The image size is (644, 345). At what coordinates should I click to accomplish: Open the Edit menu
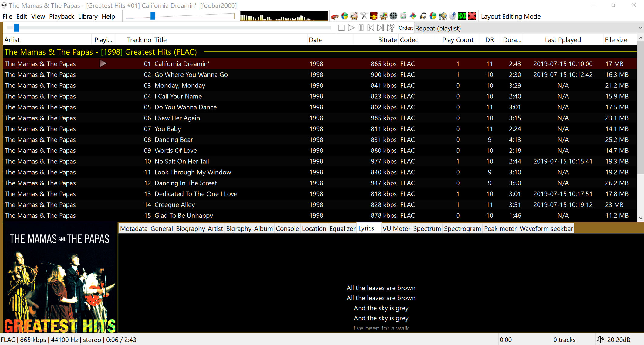pos(22,16)
